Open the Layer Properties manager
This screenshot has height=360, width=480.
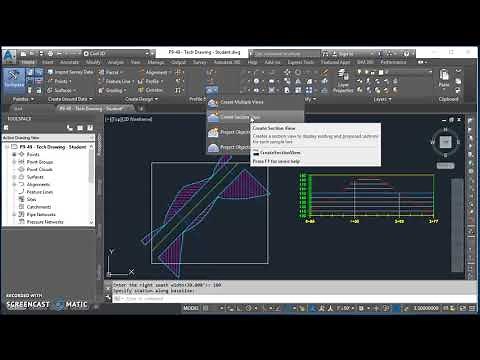[x=343, y=81]
